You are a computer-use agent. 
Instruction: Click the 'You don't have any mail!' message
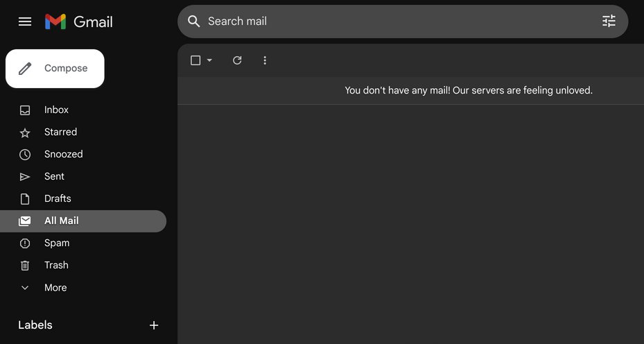[x=469, y=90]
